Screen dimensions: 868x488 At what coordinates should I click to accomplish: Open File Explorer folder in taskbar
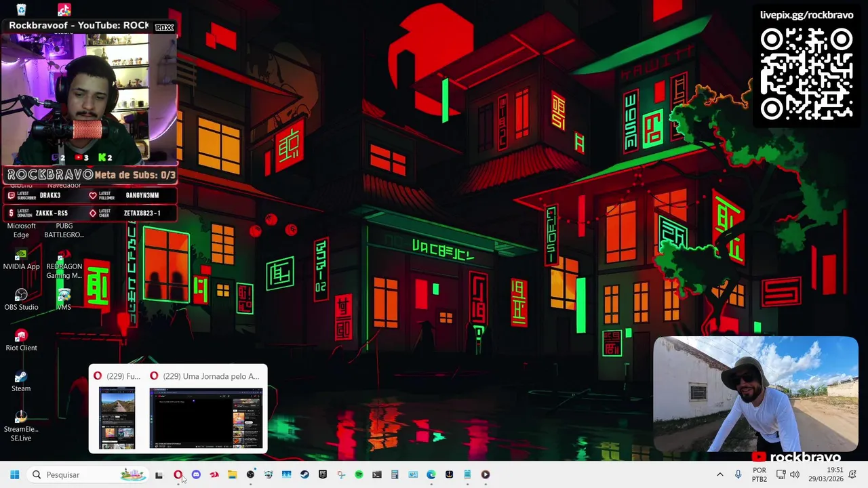(232, 474)
